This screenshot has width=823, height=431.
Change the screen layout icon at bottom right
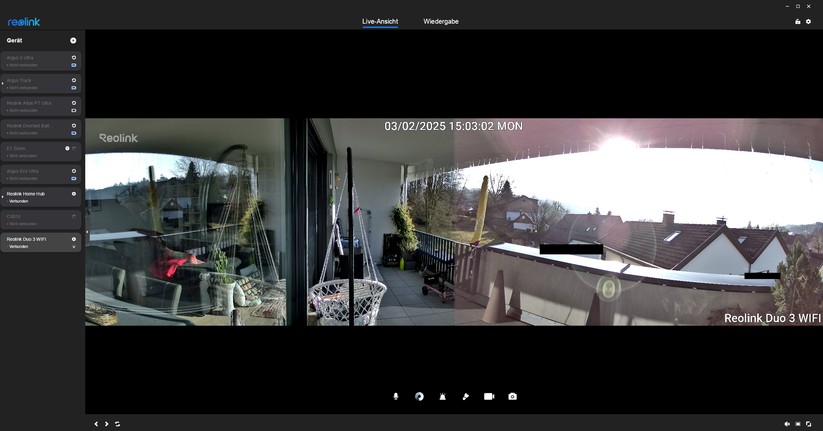(x=798, y=424)
